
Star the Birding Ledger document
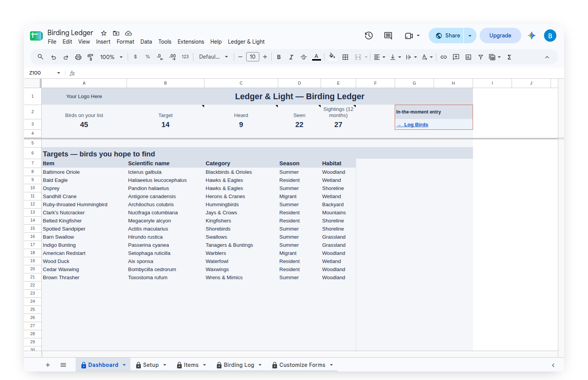[x=104, y=33]
